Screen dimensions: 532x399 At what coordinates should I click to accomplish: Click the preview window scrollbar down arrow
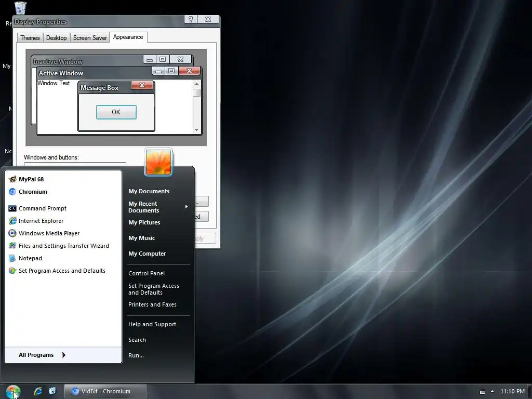coord(196,129)
